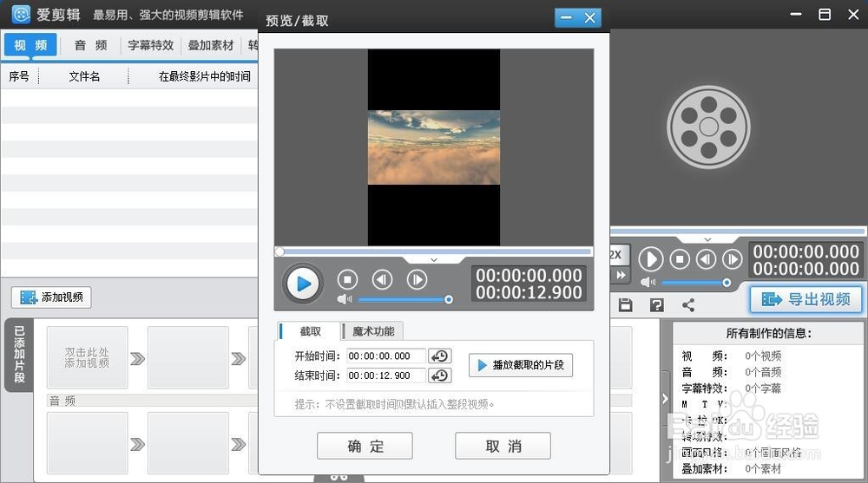
Task: Capture the current time as the end time
Action: [440, 375]
